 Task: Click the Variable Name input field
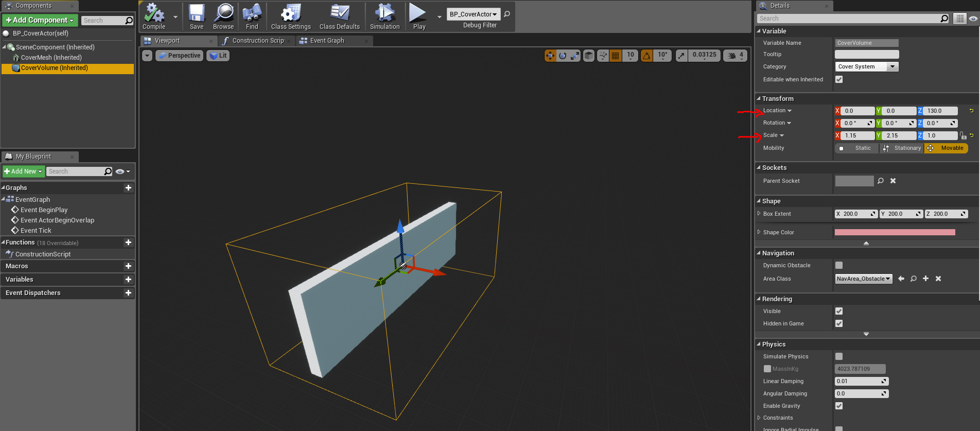[867, 43]
